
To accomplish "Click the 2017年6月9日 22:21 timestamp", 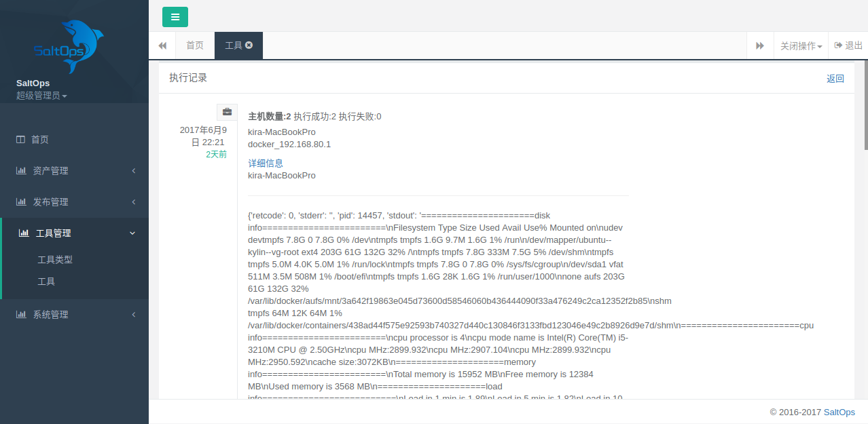I will pos(203,136).
